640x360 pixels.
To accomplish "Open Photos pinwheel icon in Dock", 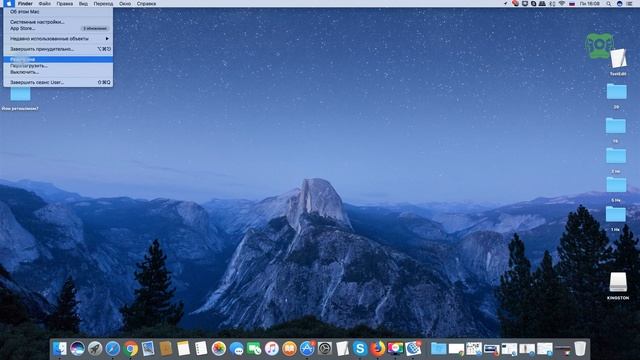I will pyautogui.click(x=219, y=349).
